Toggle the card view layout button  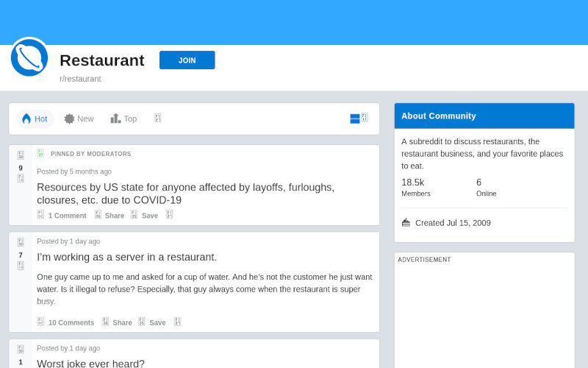(358, 118)
